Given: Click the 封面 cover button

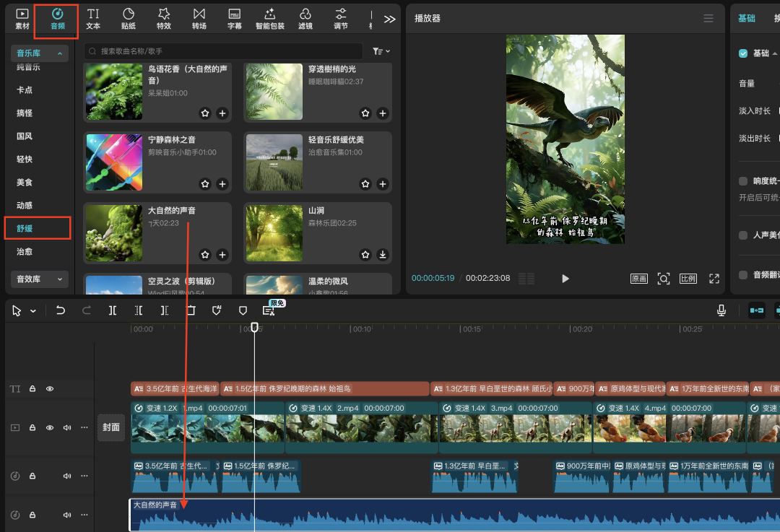Looking at the screenshot, I should point(111,427).
